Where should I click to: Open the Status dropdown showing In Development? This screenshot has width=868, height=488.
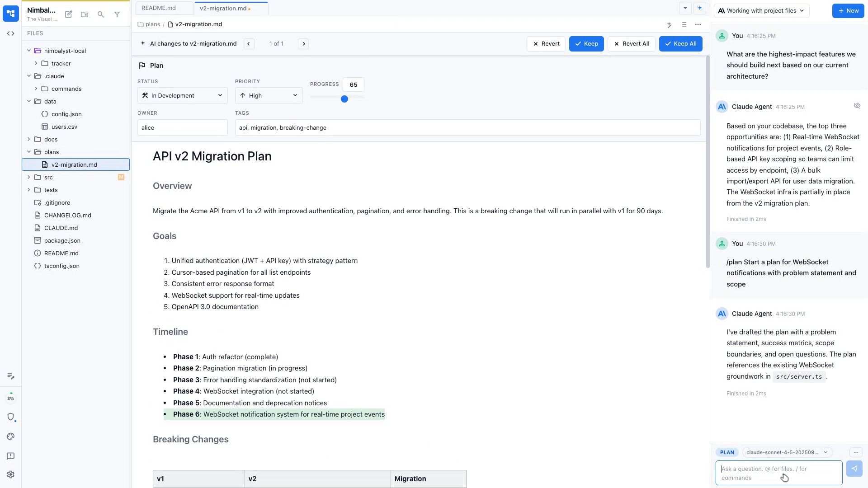[x=182, y=95]
